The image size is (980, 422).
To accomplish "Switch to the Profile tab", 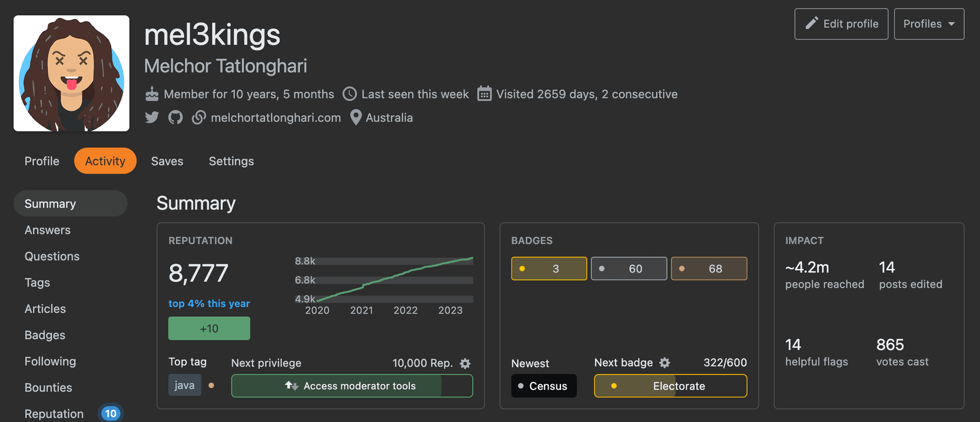I will (x=42, y=161).
